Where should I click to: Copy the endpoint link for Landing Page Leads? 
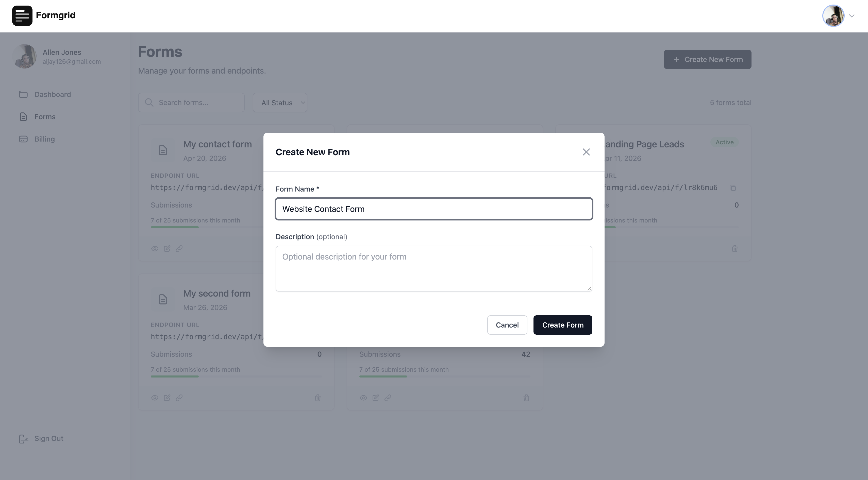pyautogui.click(x=733, y=188)
